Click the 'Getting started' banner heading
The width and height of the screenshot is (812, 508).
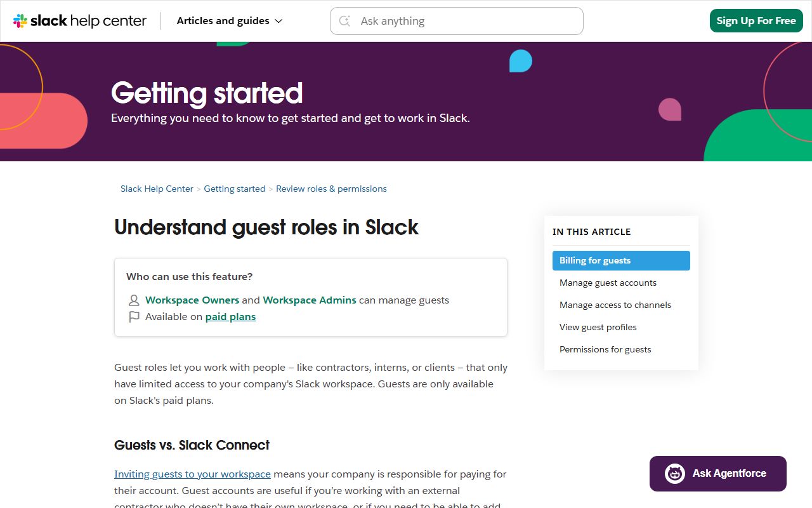click(207, 93)
